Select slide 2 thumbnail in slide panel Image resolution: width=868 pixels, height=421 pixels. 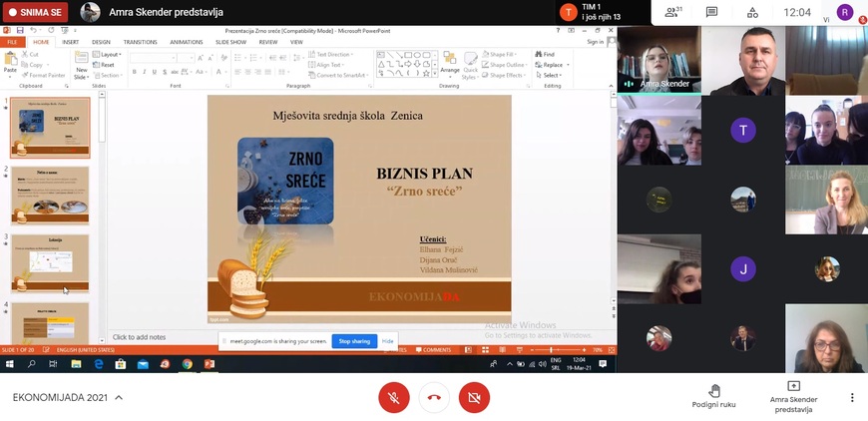[50, 196]
